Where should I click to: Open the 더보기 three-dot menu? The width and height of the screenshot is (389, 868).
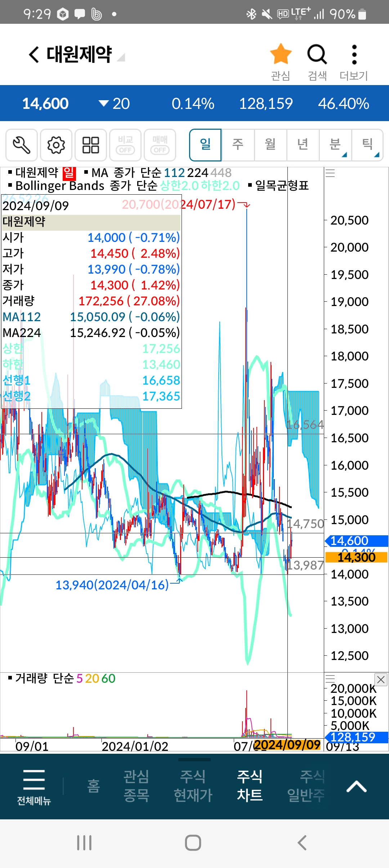354,62
